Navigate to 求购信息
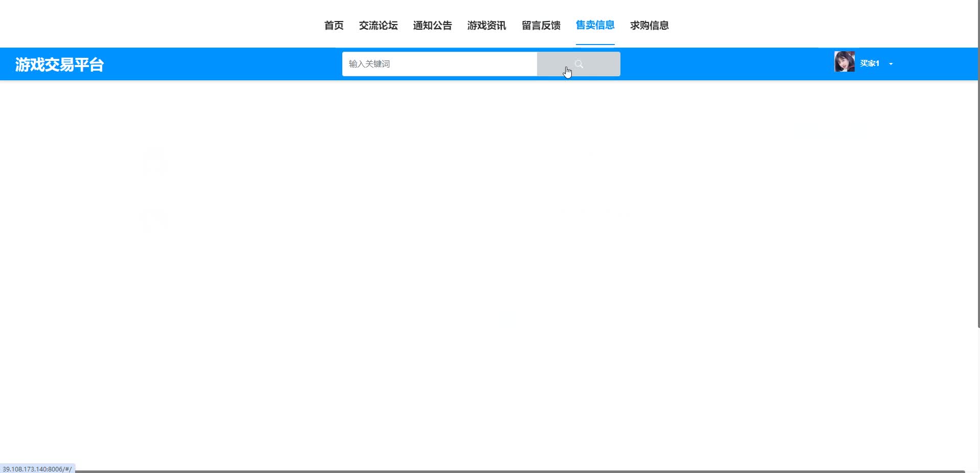Screen dimensions: 980x473 pos(650,25)
